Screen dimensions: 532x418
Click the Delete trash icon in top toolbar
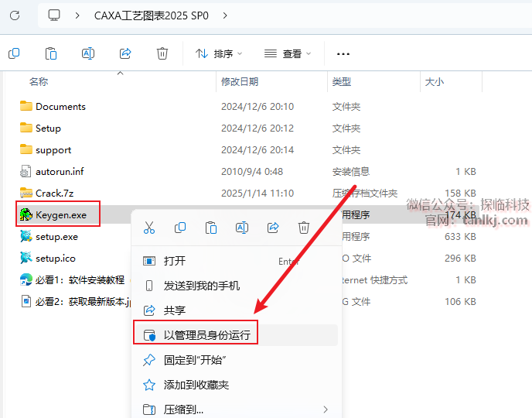pos(162,53)
